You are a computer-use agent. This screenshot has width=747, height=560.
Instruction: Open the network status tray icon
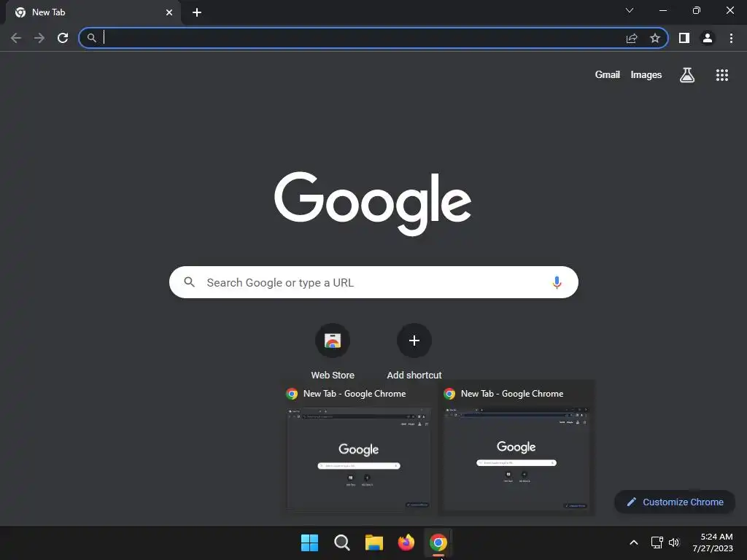point(657,542)
